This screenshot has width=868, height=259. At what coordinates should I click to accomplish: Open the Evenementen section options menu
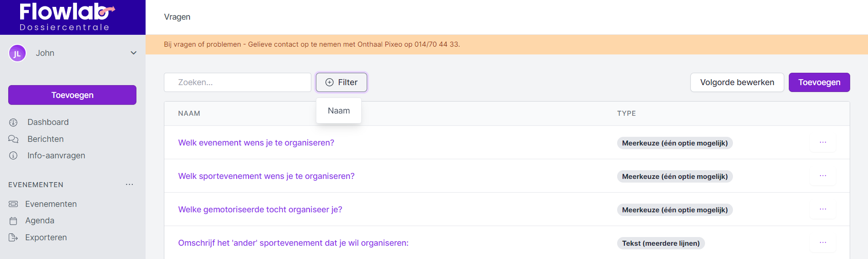(x=130, y=184)
